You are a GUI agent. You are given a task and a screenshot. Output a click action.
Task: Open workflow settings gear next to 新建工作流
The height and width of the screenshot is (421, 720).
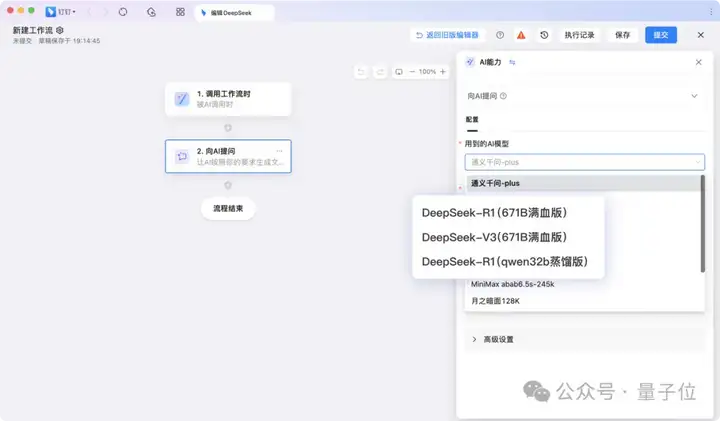pyautogui.click(x=60, y=30)
